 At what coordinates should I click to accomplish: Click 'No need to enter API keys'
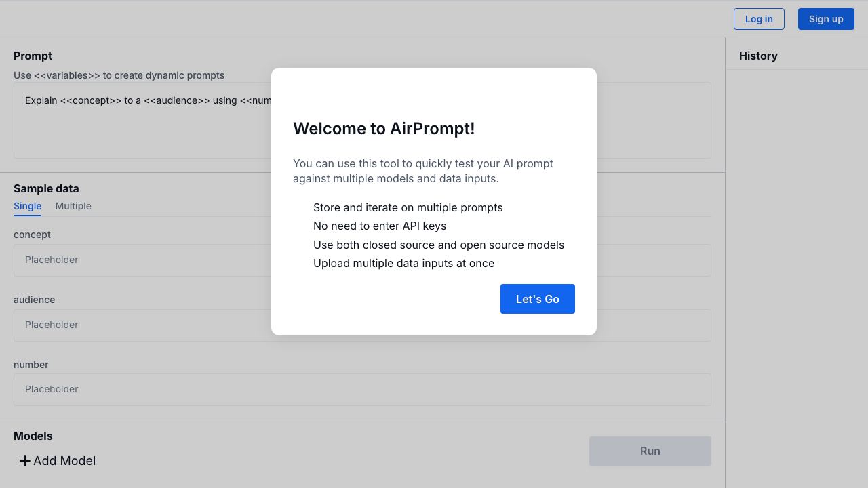pos(380,226)
